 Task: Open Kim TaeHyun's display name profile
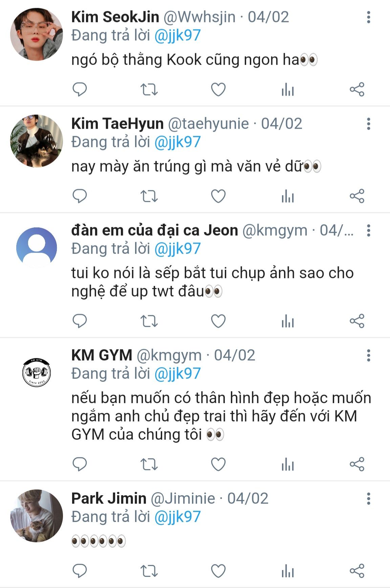pyautogui.click(x=117, y=124)
